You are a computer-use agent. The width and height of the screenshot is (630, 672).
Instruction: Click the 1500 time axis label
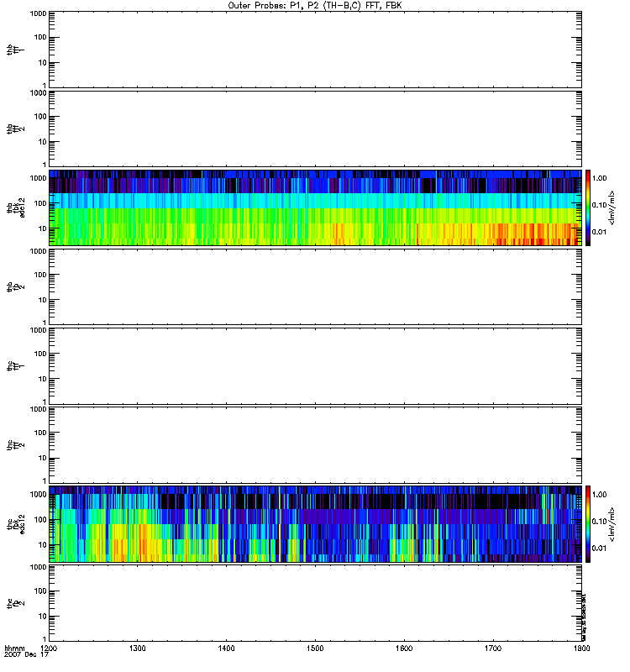tap(315, 648)
